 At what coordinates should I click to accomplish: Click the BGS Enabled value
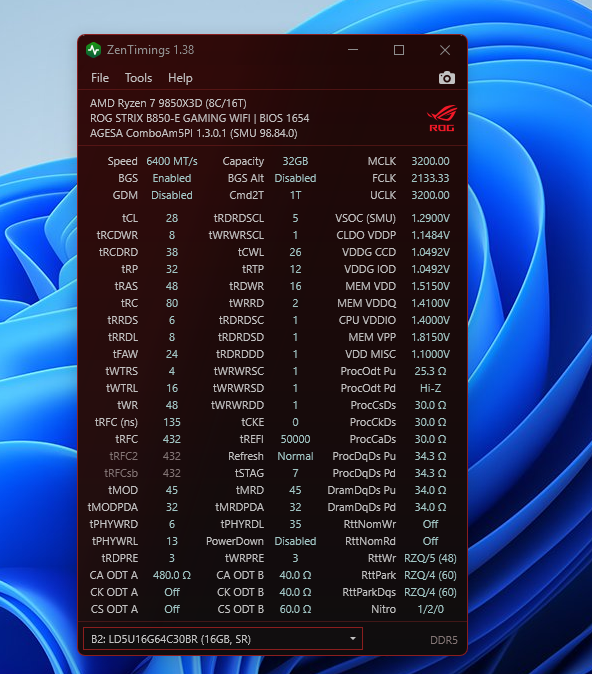pos(172,178)
